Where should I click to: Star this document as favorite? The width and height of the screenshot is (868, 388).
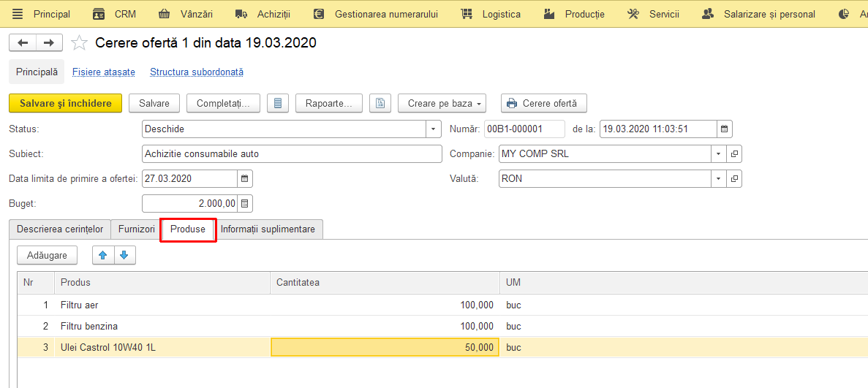80,42
